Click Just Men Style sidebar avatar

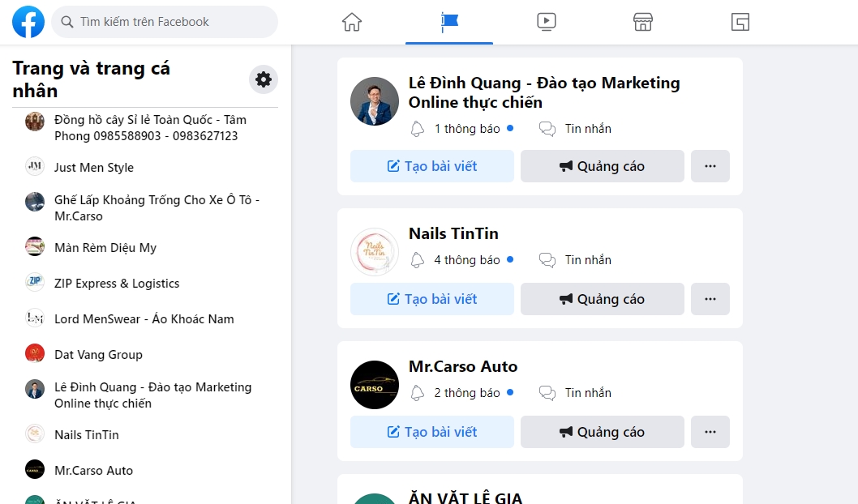pos(35,165)
